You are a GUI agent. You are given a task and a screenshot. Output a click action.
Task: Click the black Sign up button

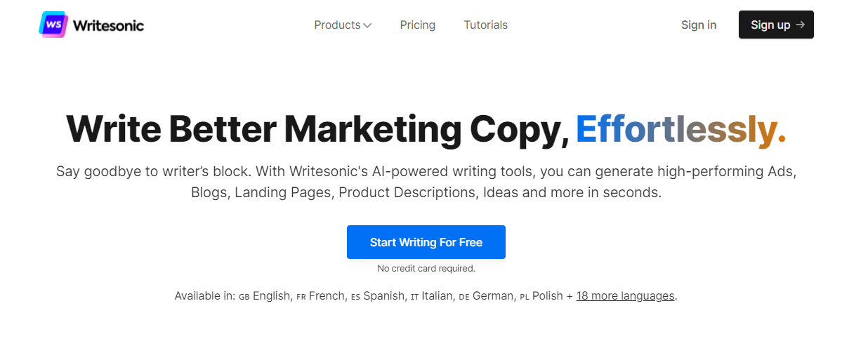[776, 25]
